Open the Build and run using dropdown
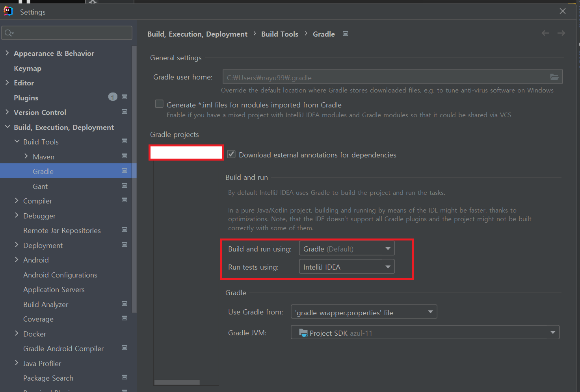Image resolution: width=580 pixels, height=392 pixels. pos(347,249)
